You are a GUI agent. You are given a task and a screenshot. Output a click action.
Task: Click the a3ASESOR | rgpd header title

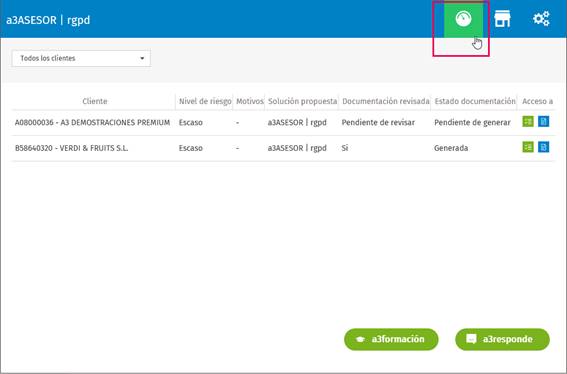coord(48,20)
